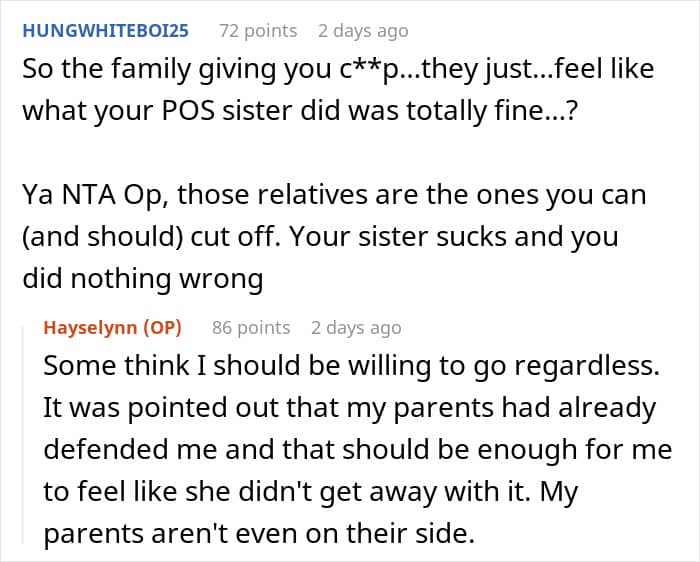This screenshot has height=562, width=700.
Task: Click the line 'did nothing wrong'
Action: [x=143, y=279]
